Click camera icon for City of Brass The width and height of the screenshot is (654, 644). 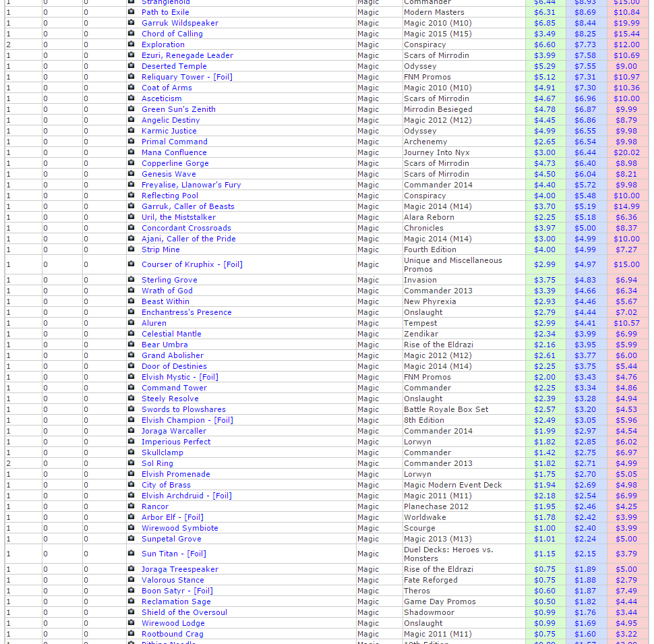(131, 485)
